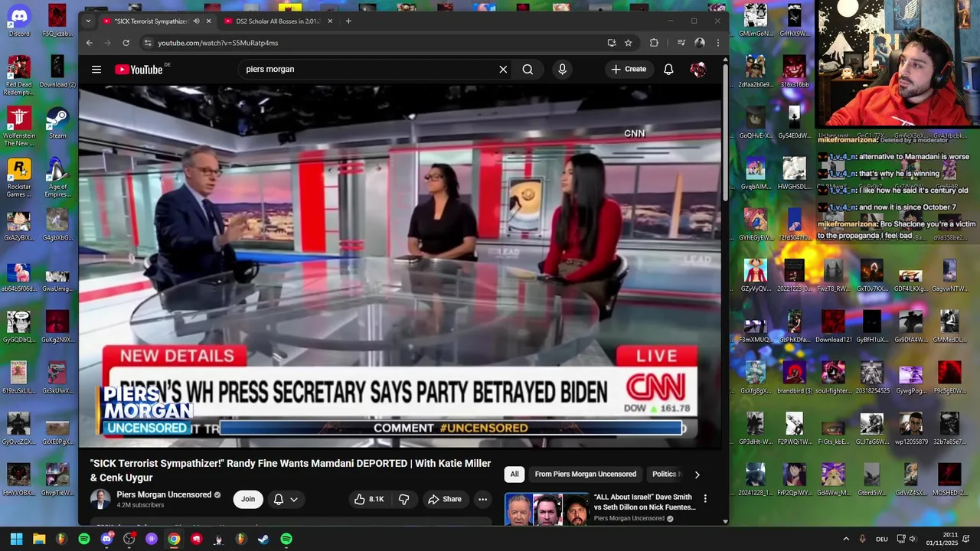Screen dimensions: 980x551
Task: Share the video
Action: click(x=445, y=499)
